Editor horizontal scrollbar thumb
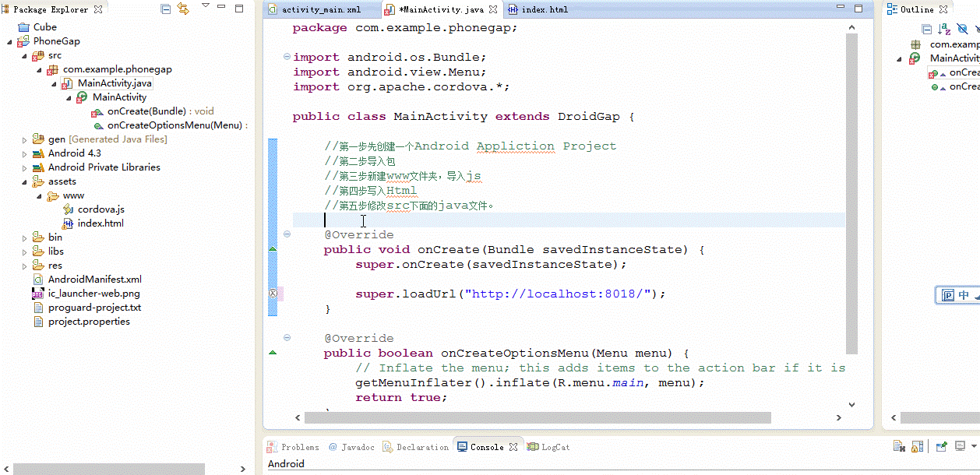This screenshot has height=475, width=980. point(538,417)
